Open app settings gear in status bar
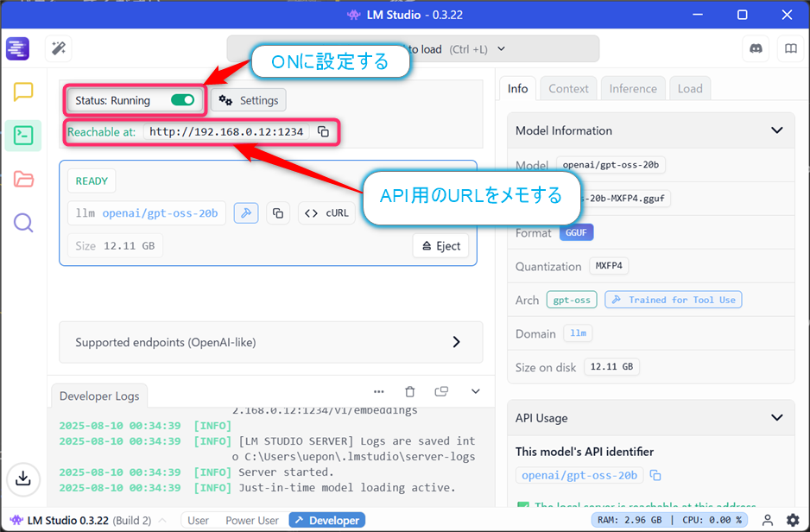Screen dimensions: 810x532 click(x=793, y=520)
